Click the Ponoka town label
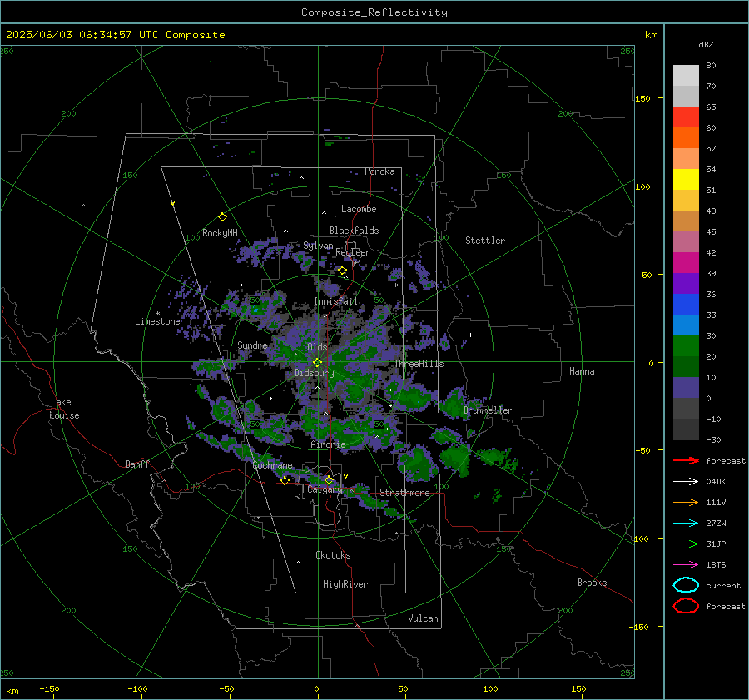This screenshot has width=749, height=700. [x=379, y=171]
